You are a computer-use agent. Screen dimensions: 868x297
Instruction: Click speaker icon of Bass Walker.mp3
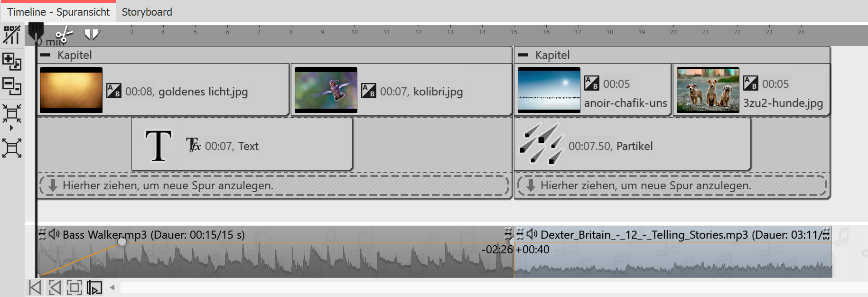coord(54,234)
